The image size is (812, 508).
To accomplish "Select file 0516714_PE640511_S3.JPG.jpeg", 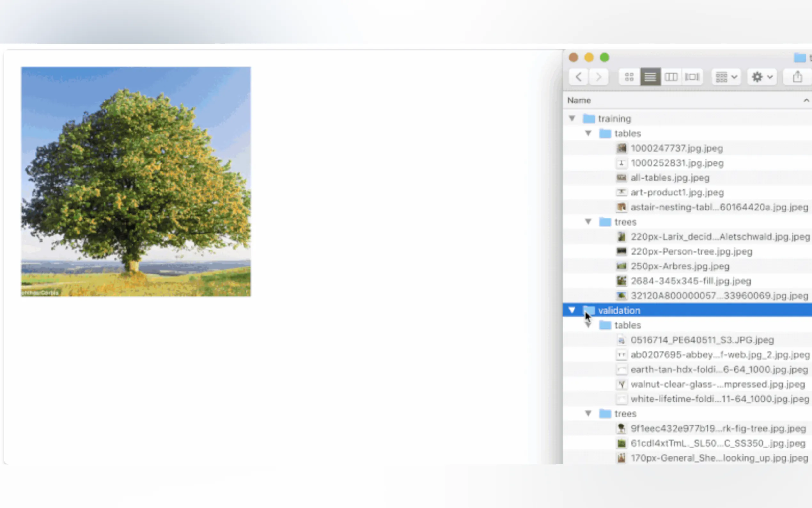I will click(702, 340).
